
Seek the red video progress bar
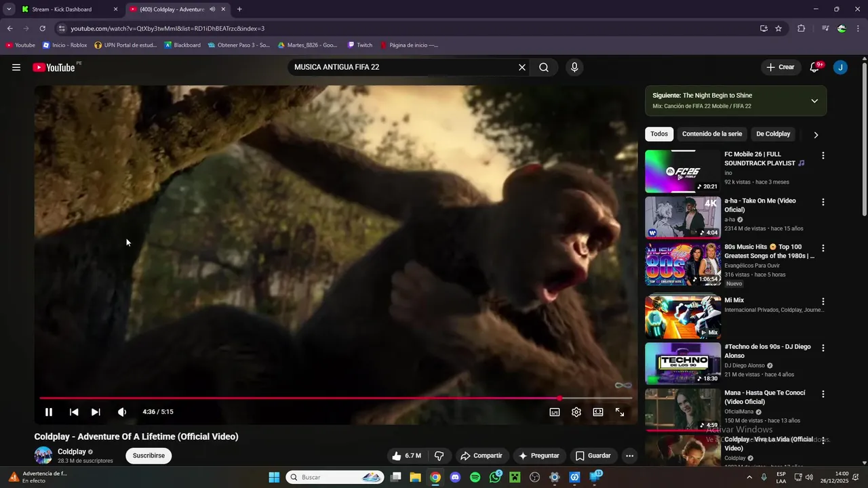pos(336,399)
